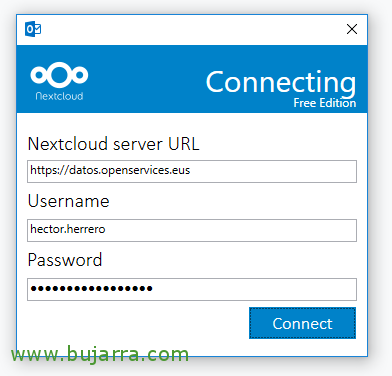Screen dimensions: 392x376
Task: Open the www.bujarra.com watermark link
Action: pyautogui.click(x=100, y=354)
